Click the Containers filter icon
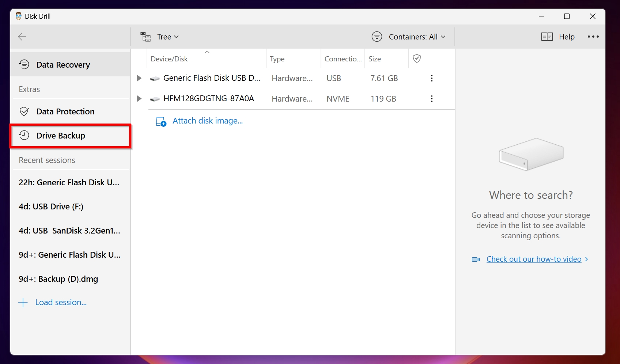620x364 pixels. pyautogui.click(x=377, y=37)
